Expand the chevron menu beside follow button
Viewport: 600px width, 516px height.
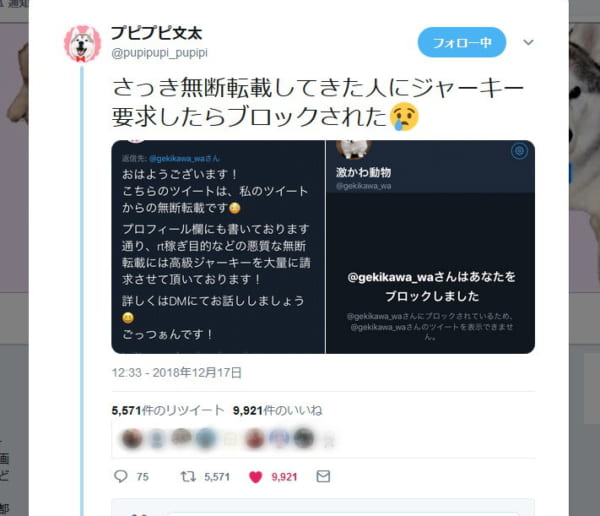pos(528,42)
